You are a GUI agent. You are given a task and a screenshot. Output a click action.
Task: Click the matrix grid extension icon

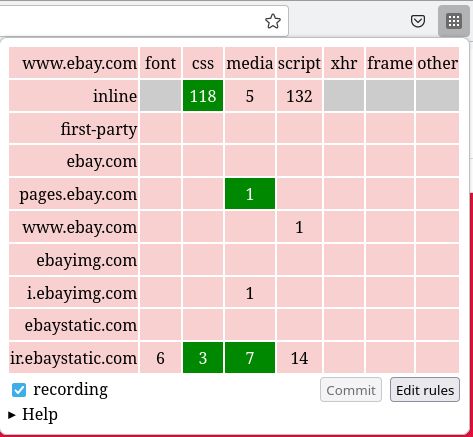coord(454,21)
